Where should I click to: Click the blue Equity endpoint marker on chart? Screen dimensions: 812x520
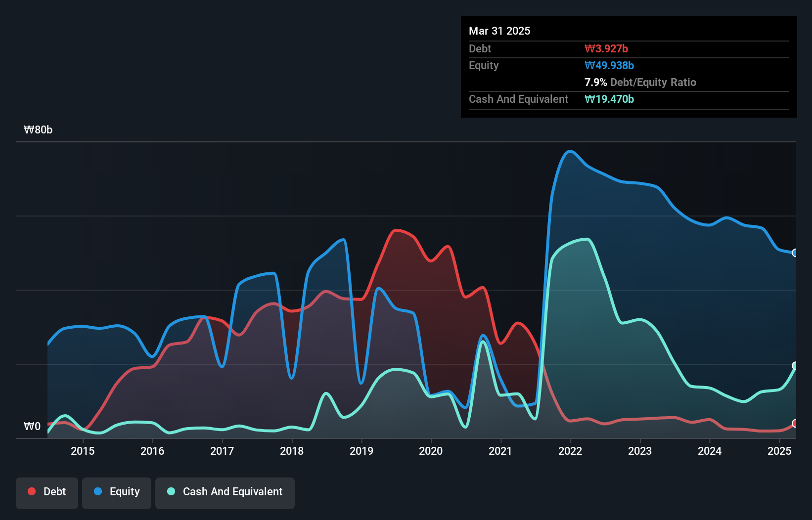(x=795, y=253)
